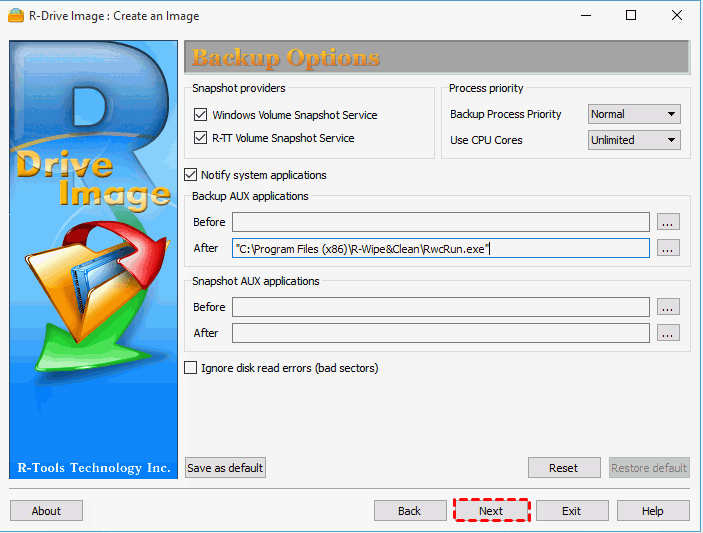Close the R-Drive Image window

(677, 16)
